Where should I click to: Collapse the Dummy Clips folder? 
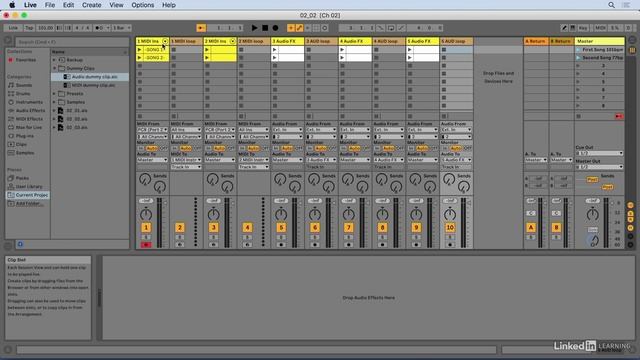(54, 68)
